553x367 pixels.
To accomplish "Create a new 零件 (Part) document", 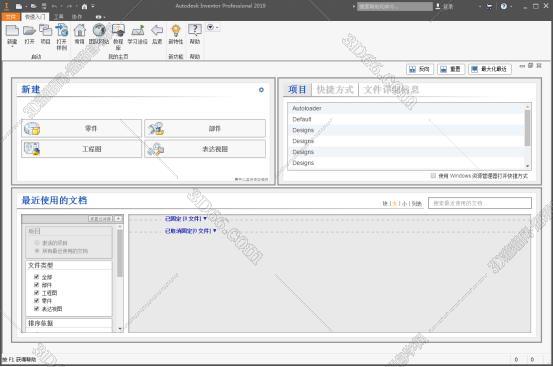I will click(x=81, y=128).
